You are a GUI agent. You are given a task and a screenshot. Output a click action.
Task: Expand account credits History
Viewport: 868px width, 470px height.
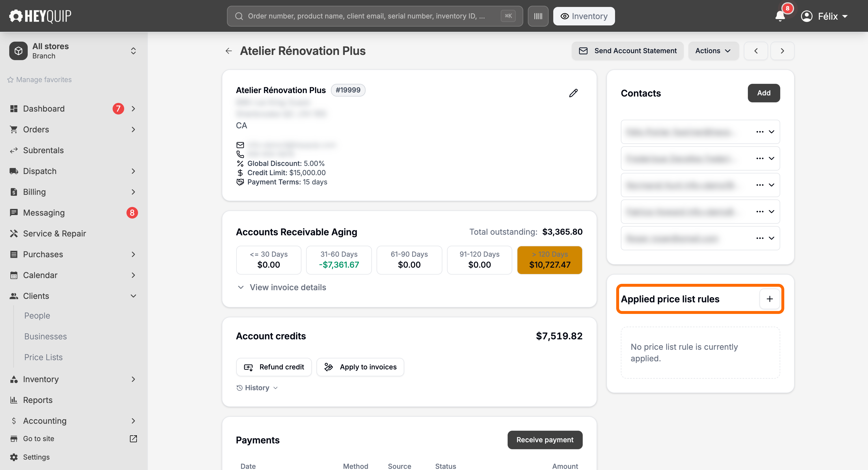257,388
